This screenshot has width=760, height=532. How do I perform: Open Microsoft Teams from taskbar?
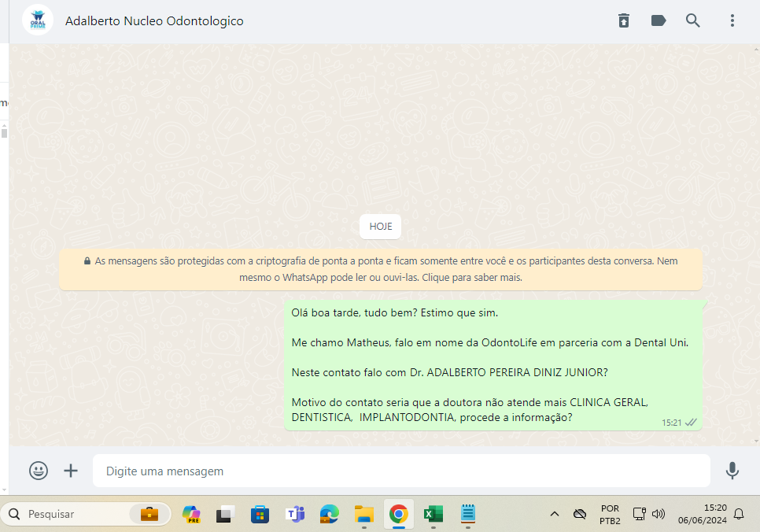tap(295, 514)
